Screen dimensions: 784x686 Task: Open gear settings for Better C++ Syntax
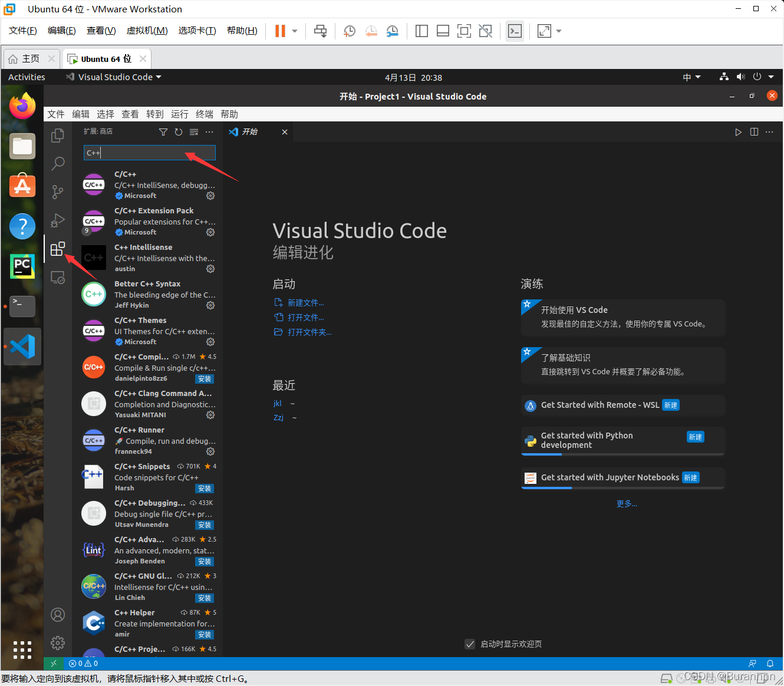point(210,305)
